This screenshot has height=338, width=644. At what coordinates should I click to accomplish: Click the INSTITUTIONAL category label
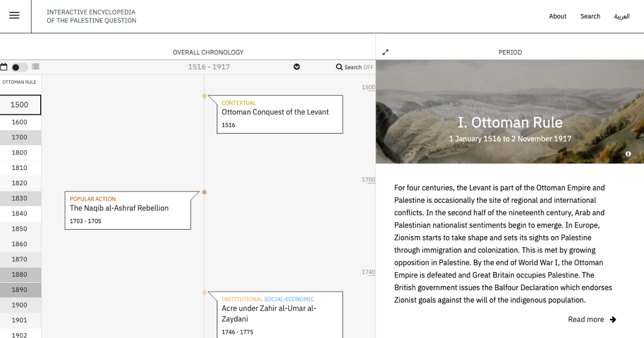click(x=242, y=299)
